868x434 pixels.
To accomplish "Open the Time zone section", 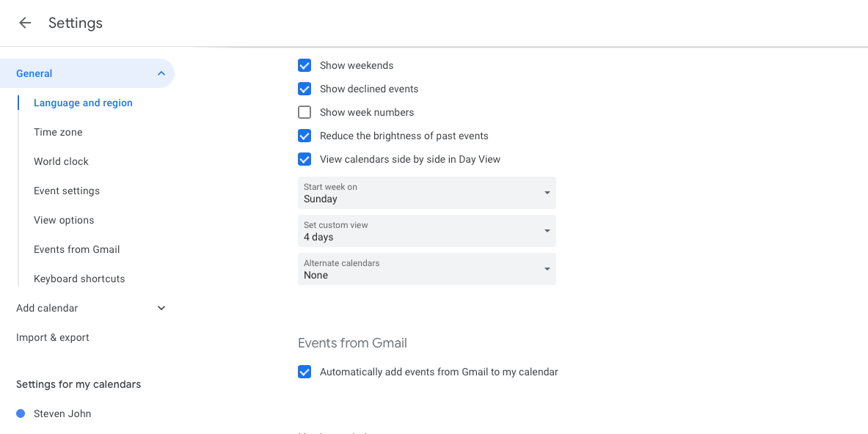I will 58,132.
